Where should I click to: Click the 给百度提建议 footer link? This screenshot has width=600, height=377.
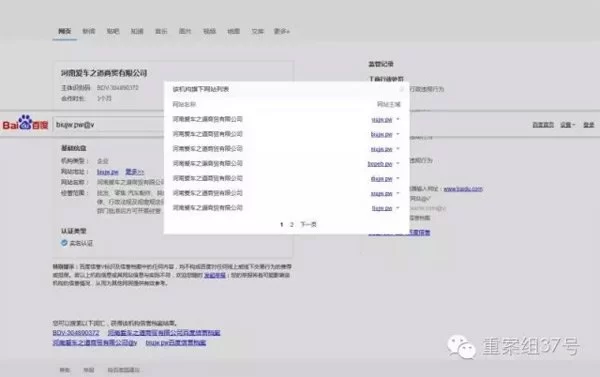[x=124, y=370]
